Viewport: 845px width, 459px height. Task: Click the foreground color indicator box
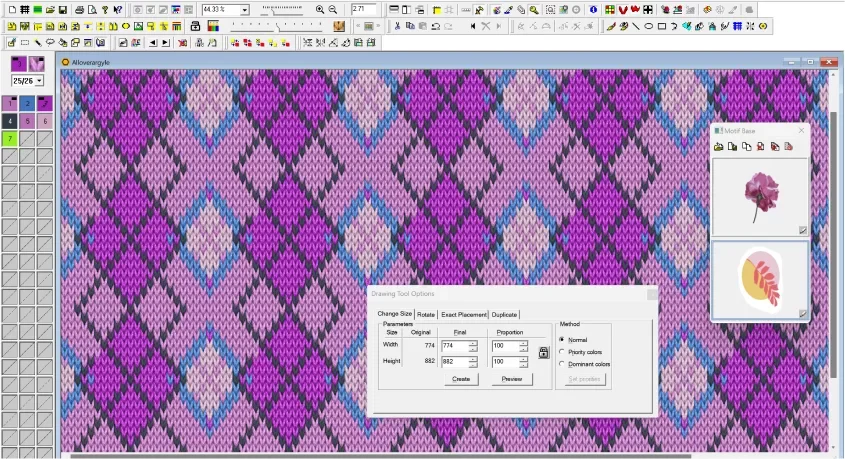tap(19, 64)
